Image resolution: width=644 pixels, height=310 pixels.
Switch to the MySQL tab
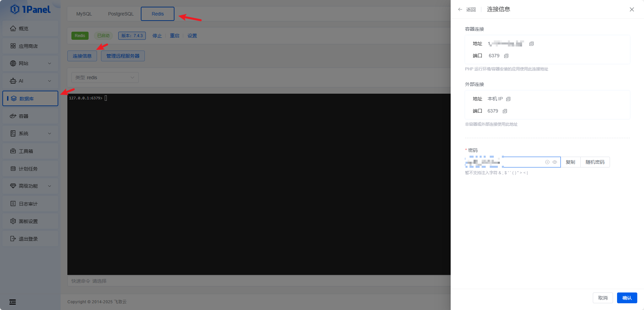click(84, 14)
